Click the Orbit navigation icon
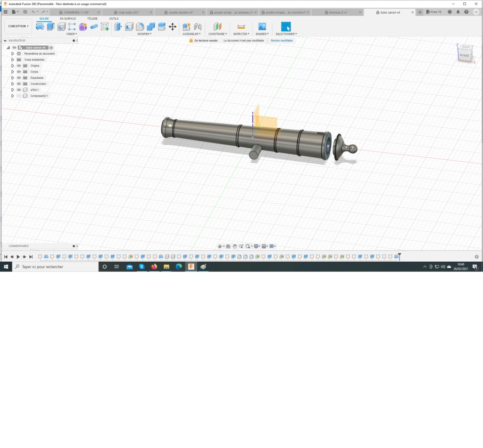This screenshot has height=448, width=483. pos(220,246)
